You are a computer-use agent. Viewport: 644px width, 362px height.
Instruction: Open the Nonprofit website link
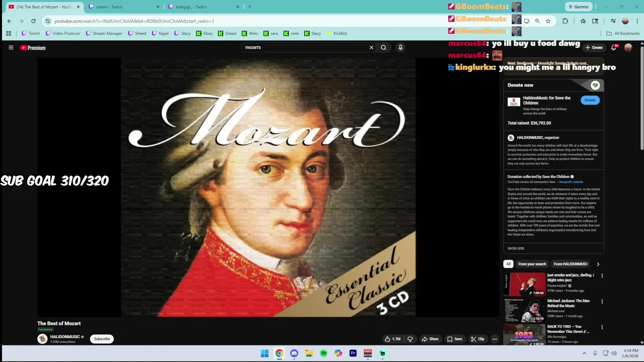571,182
